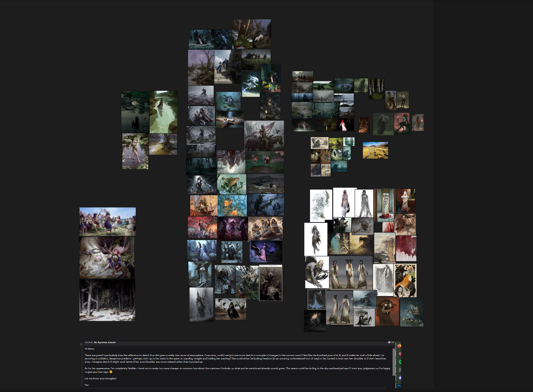Select white ghostly figure sketch image
Viewport: 533px width, 392px height.
tap(321, 205)
